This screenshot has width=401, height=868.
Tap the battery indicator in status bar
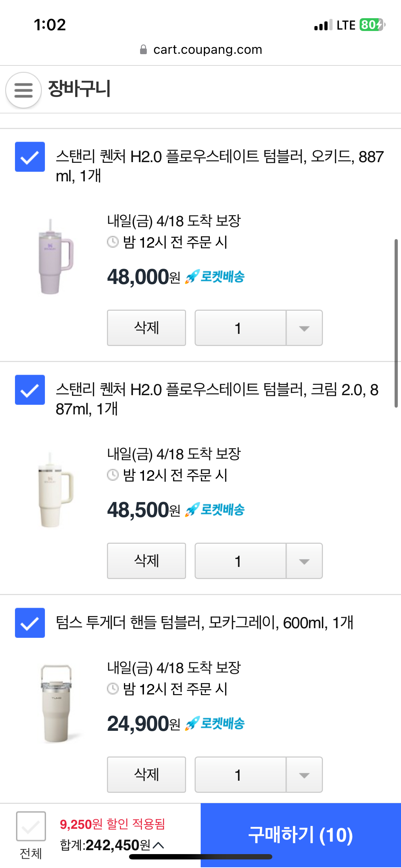372,25
